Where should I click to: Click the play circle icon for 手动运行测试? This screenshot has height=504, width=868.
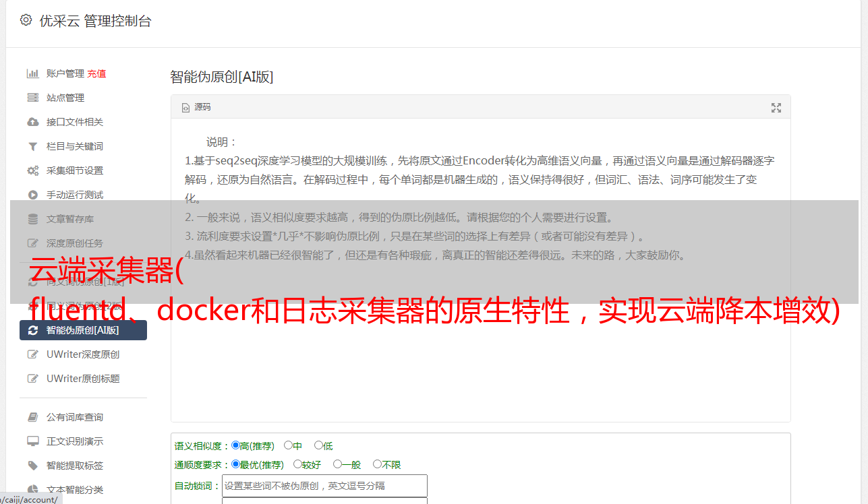click(x=32, y=195)
